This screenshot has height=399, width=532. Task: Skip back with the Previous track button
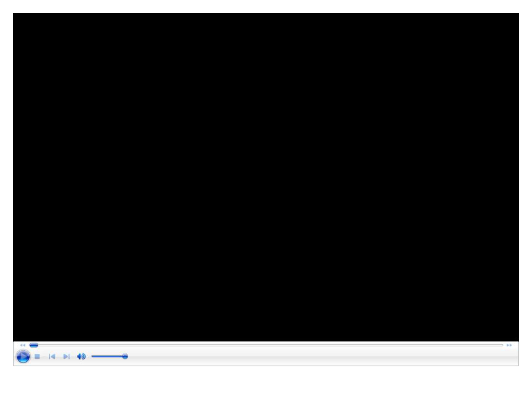coord(52,356)
